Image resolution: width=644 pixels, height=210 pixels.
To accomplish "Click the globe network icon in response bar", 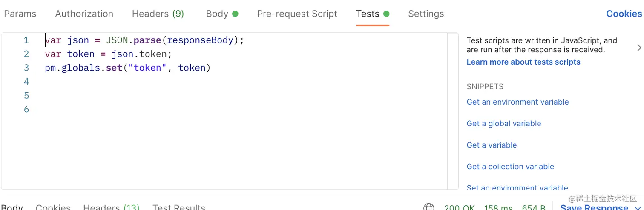I will pos(428,207).
